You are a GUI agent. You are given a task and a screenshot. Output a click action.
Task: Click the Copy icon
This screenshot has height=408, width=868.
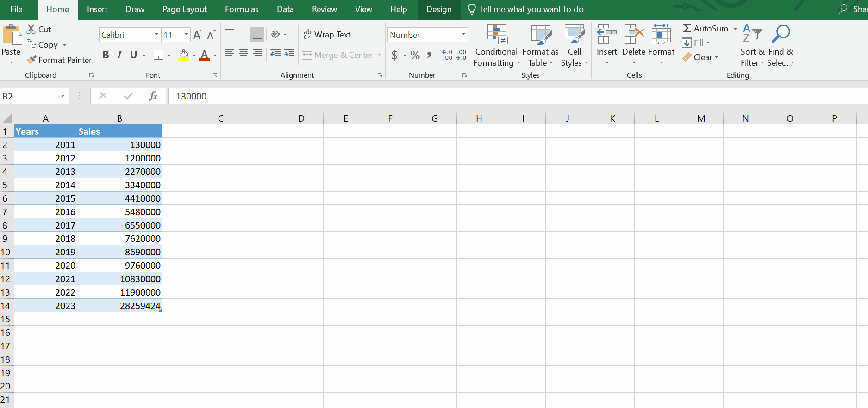31,44
